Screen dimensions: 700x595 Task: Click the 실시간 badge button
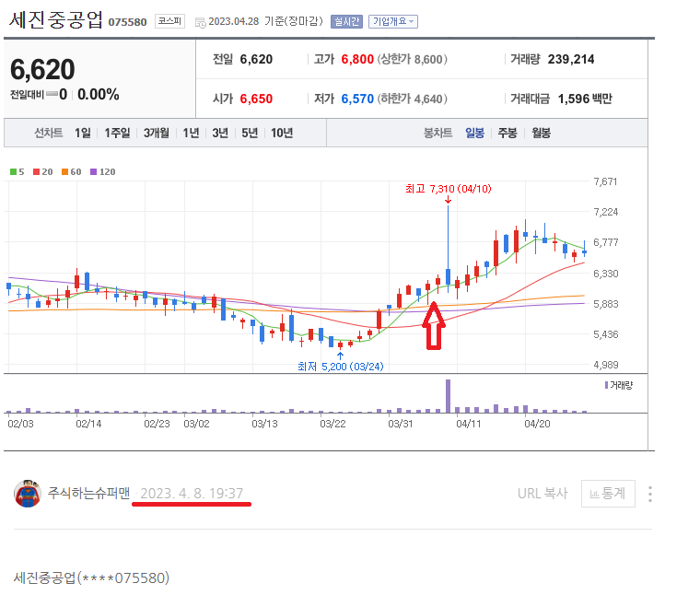[346, 21]
